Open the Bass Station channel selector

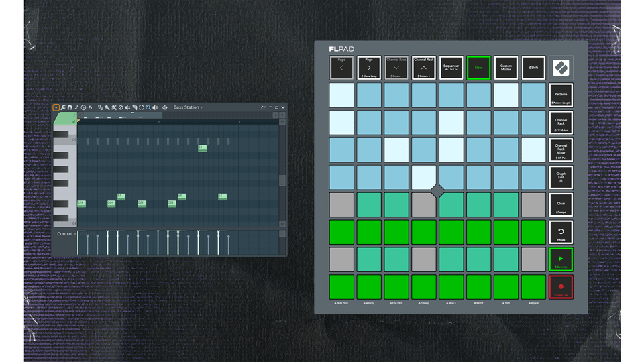pos(188,107)
